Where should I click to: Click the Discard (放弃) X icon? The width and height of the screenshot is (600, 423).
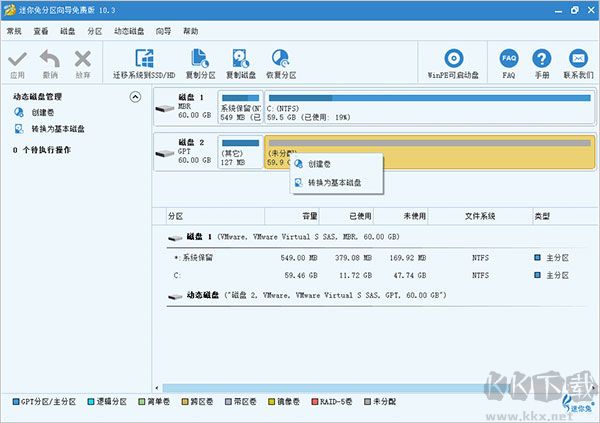[x=83, y=59]
